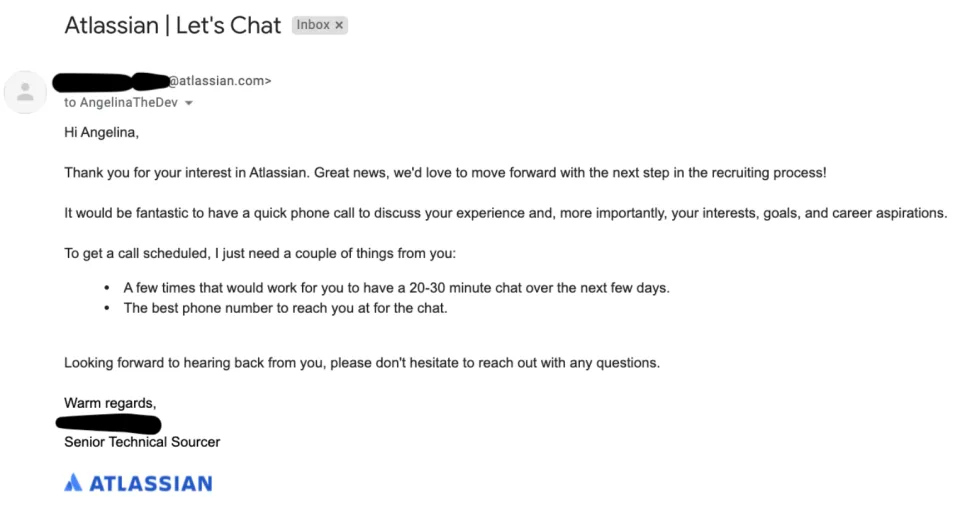
Task: Select the "Atlassian | Let's Chat" subject line
Action: coord(173,25)
